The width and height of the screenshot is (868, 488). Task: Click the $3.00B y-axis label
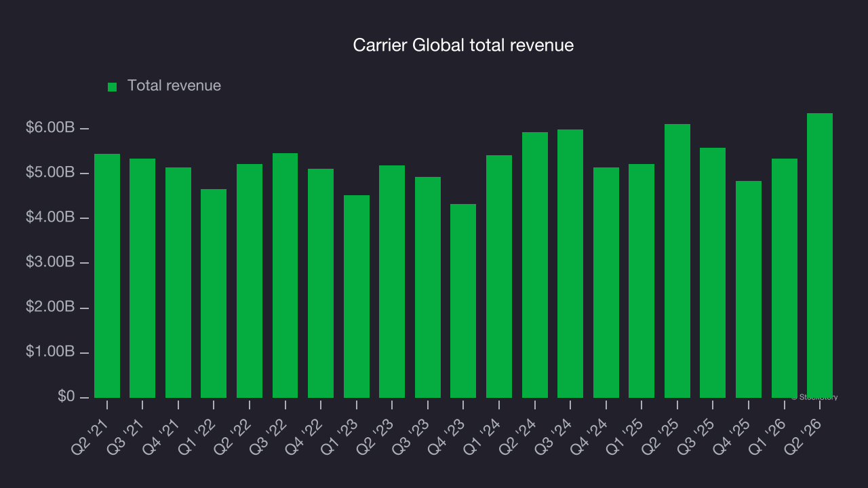[50, 262]
